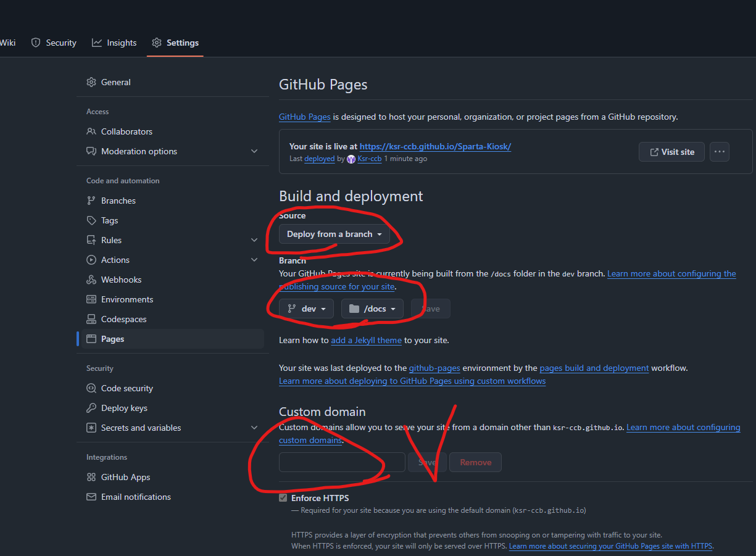This screenshot has height=556, width=756.
Task: Open General settings in sidebar
Action: point(173,82)
